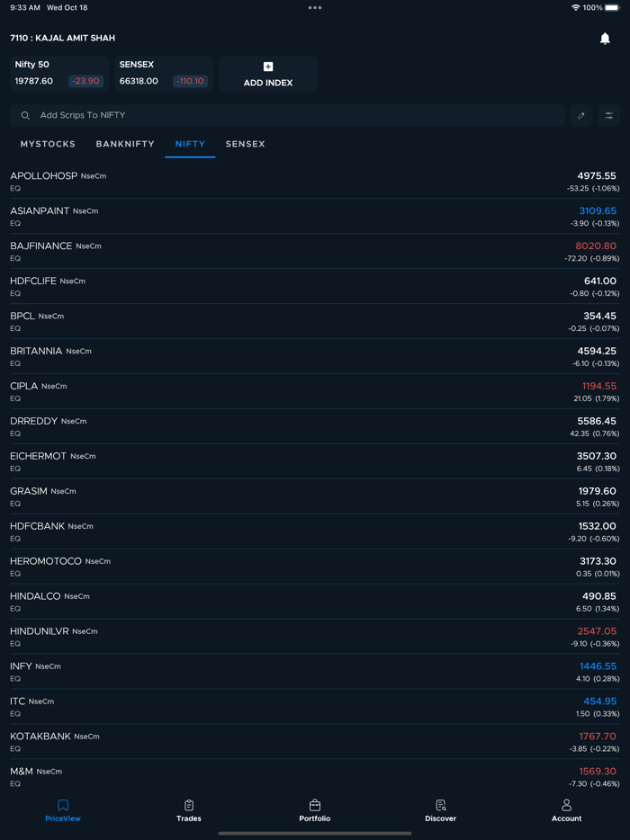Open Trades clipboard icon
The height and width of the screenshot is (840, 630).
pyautogui.click(x=189, y=805)
